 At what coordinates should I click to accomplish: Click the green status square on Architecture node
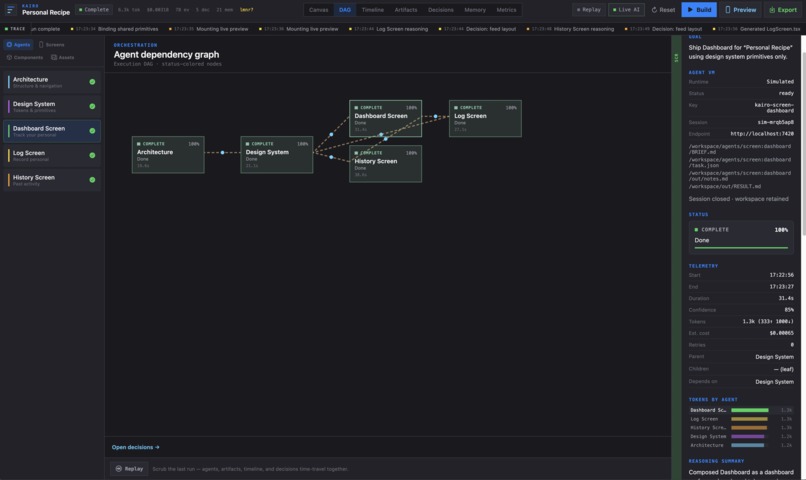[x=139, y=144]
